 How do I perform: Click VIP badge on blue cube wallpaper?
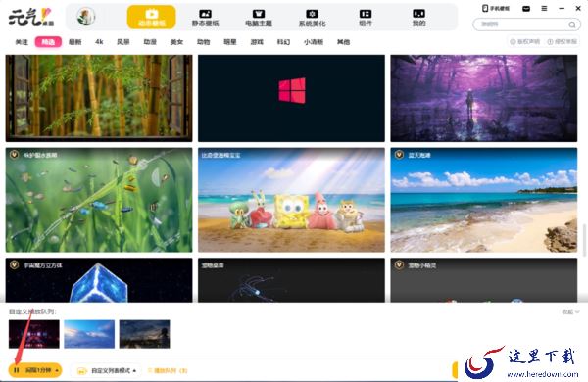15,265
